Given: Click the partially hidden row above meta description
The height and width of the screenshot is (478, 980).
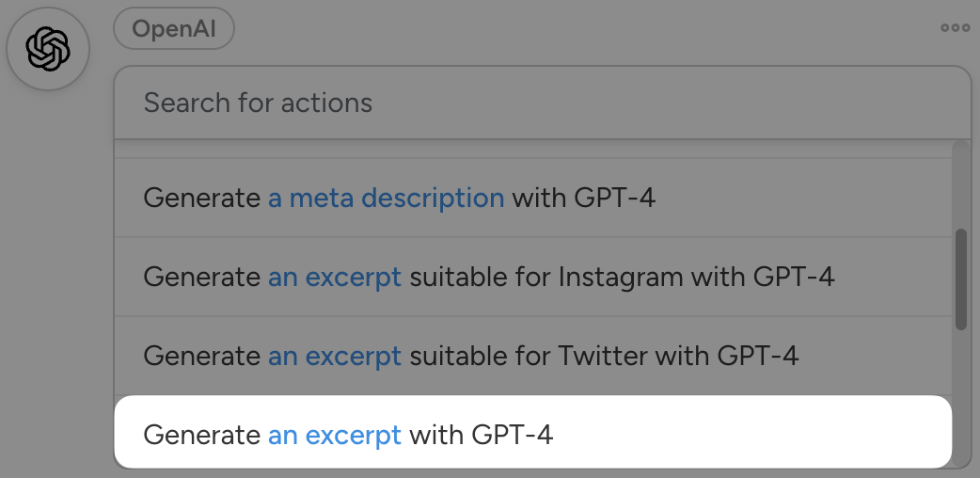Looking at the screenshot, I should pyautogui.click(x=533, y=150).
